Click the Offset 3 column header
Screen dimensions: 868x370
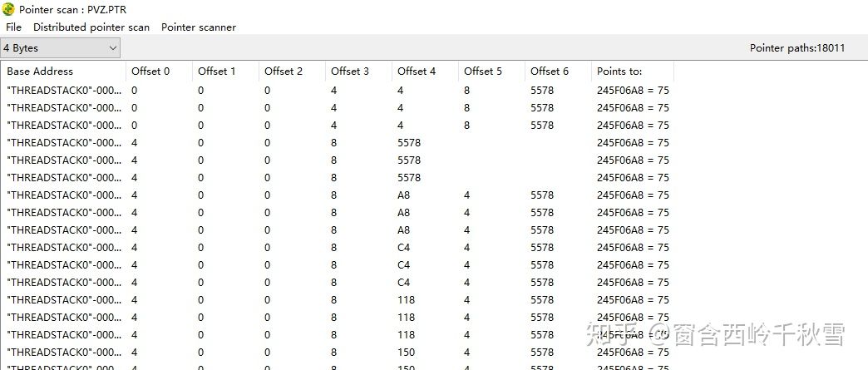pyautogui.click(x=358, y=72)
